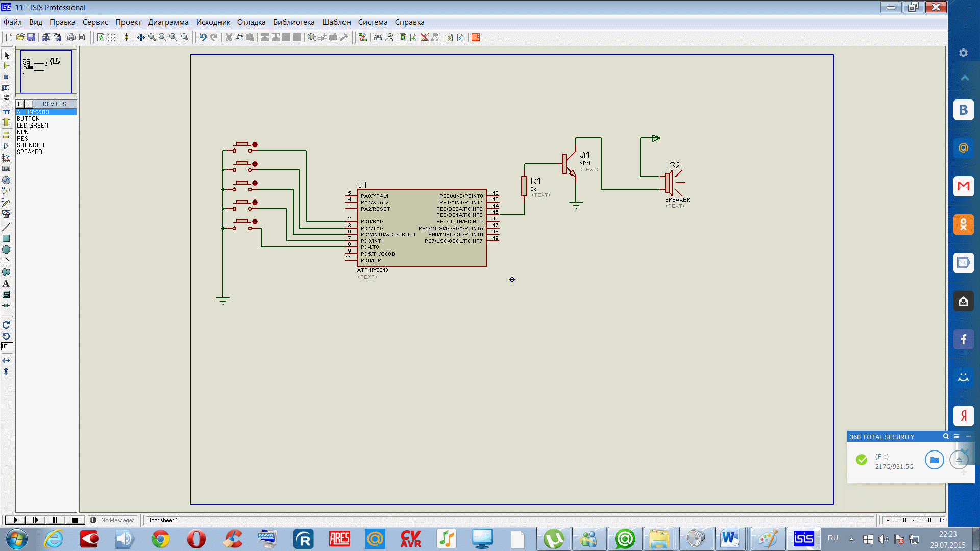This screenshot has width=980, height=551.
Task: Save the design with floppy icon
Action: (x=31, y=37)
